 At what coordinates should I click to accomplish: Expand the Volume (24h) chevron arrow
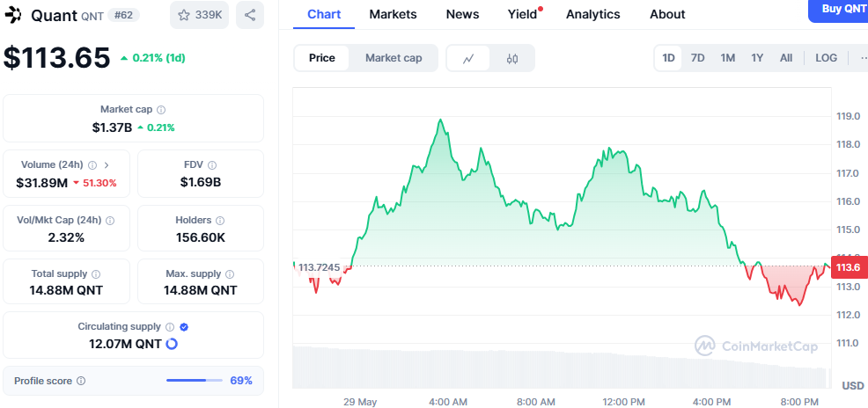(x=107, y=164)
